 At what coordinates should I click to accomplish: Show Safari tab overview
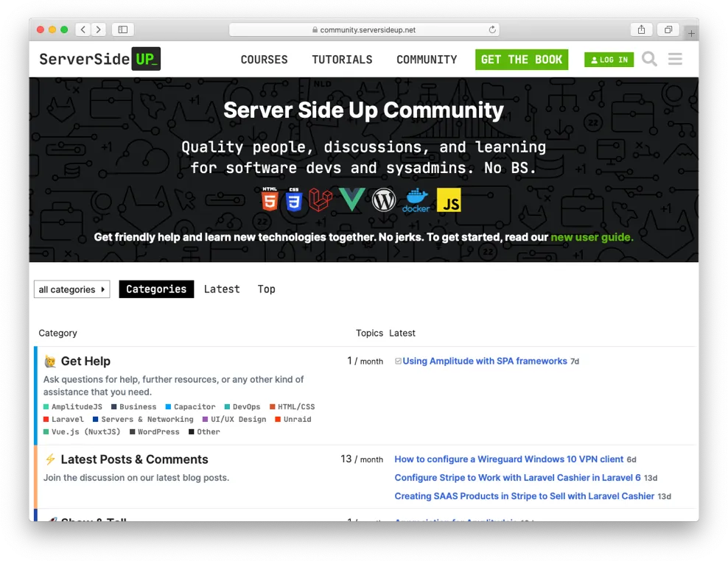[x=668, y=29]
